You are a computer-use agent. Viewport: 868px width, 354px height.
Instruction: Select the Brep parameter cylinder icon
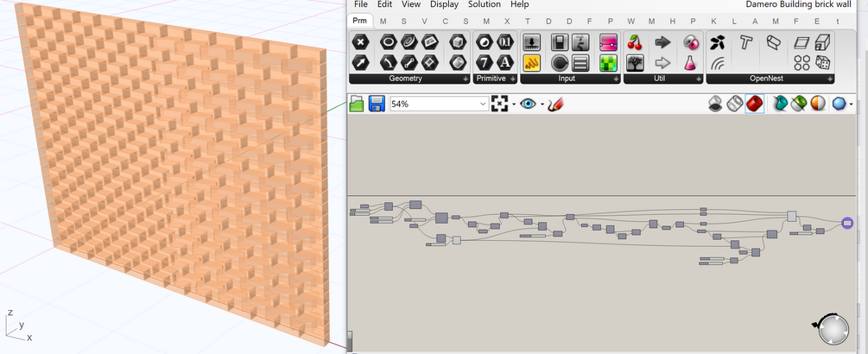click(x=458, y=62)
